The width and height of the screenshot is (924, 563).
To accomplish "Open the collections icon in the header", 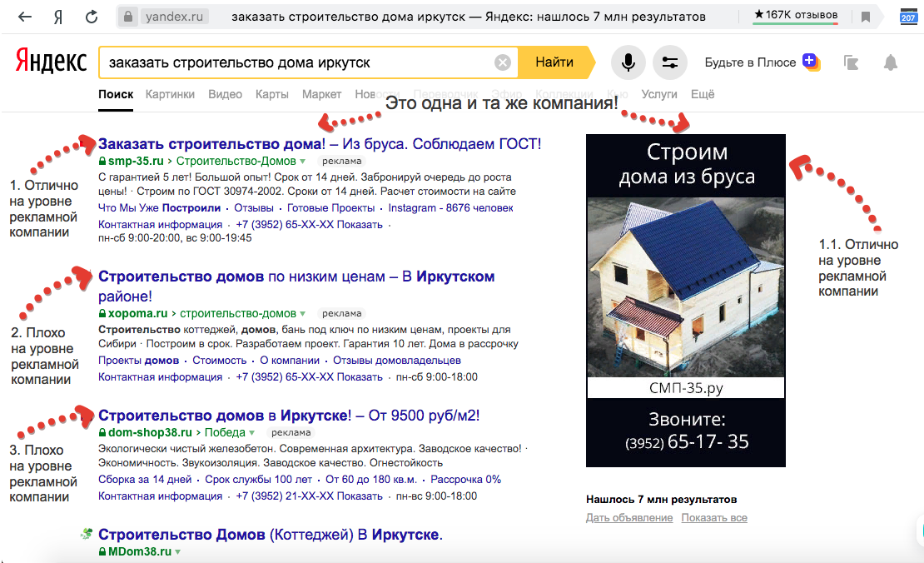I will click(x=851, y=62).
